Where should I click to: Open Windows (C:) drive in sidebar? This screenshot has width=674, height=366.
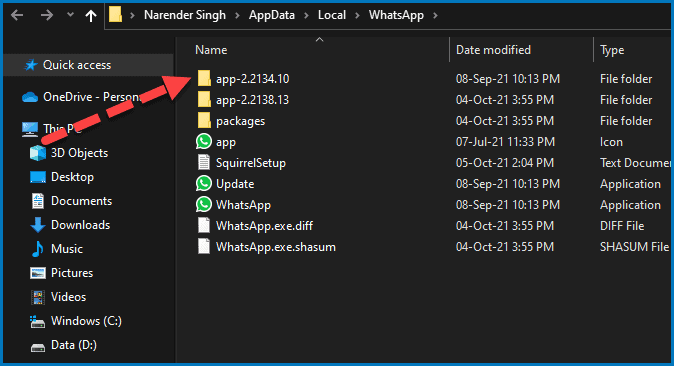(86, 321)
